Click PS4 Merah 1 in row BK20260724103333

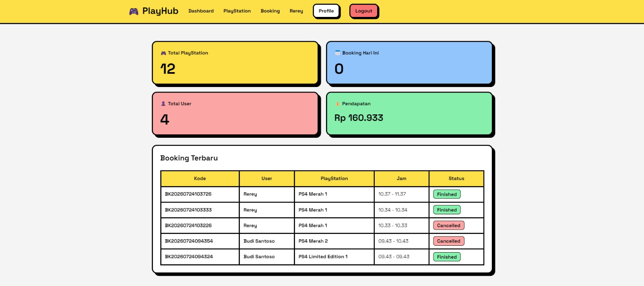pyautogui.click(x=313, y=210)
